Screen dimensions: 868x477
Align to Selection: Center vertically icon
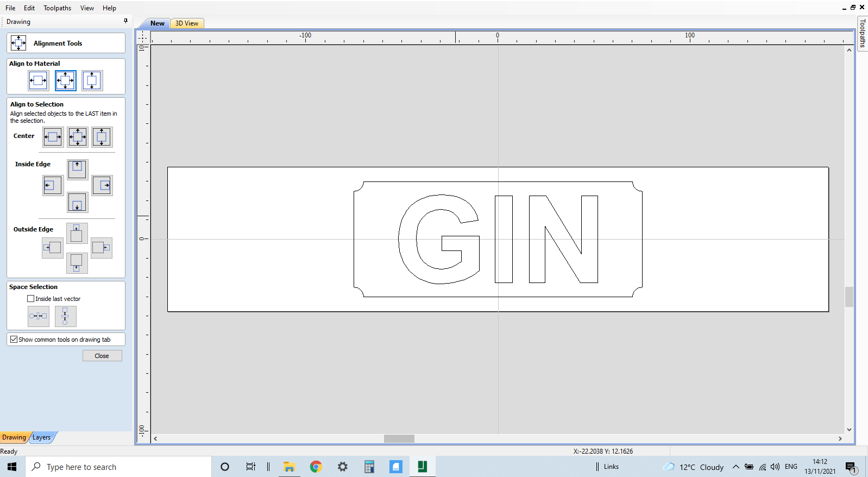pos(102,137)
